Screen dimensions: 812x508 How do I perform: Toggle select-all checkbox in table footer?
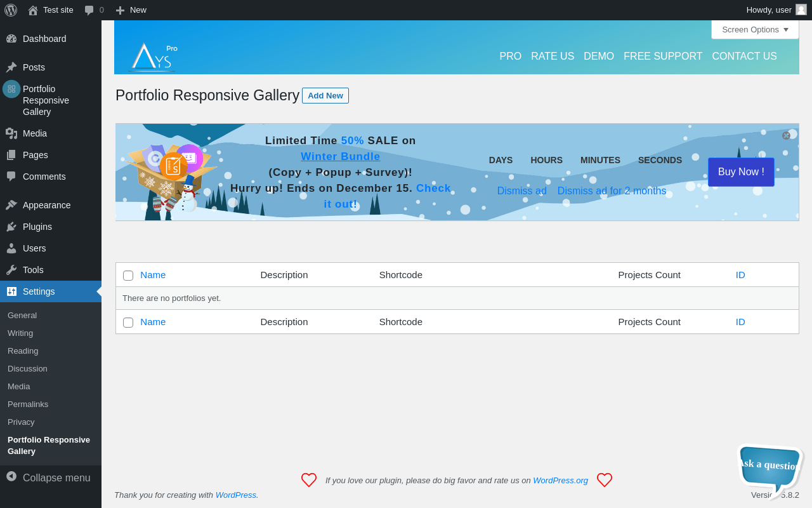coord(128,323)
